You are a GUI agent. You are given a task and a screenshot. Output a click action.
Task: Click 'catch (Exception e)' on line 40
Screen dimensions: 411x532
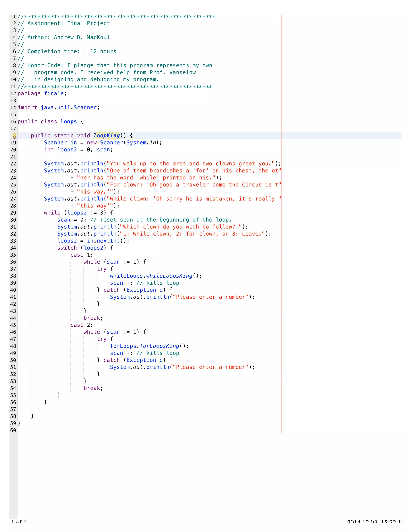(x=134, y=290)
